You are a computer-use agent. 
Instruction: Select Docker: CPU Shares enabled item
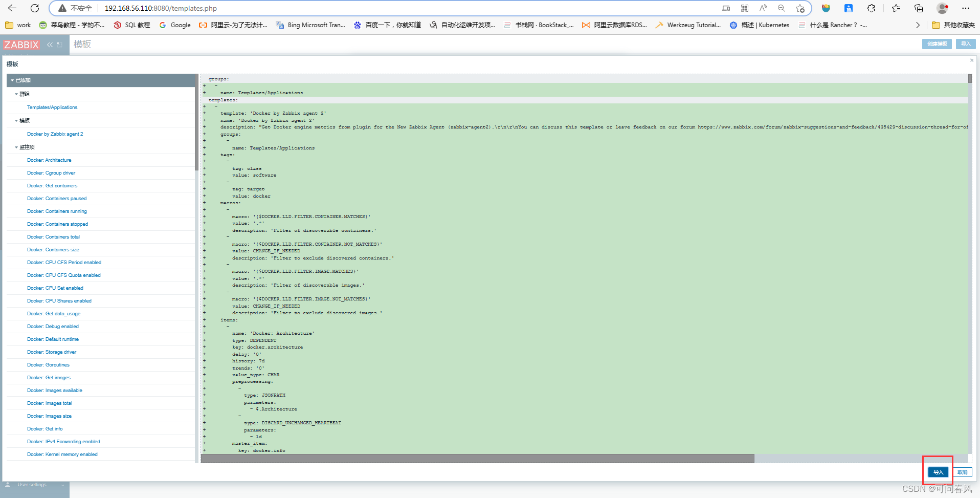click(59, 301)
